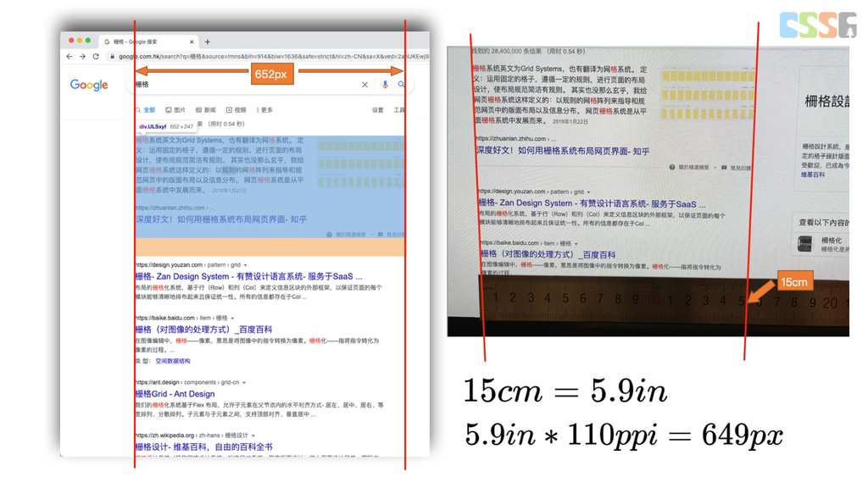Expand the dropdown arrow next to ant.design URL
This screenshot has width=868, height=488.
(x=244, y=383)
